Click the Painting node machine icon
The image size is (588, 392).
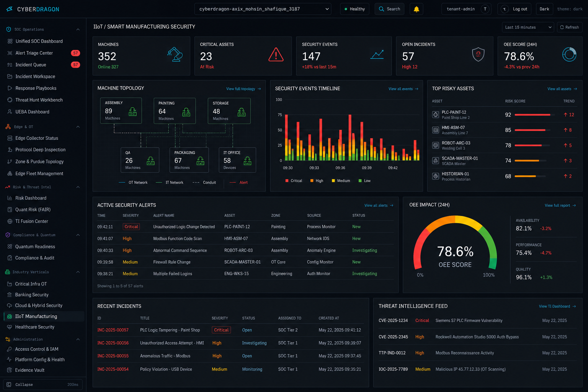(x=186, y=112)
